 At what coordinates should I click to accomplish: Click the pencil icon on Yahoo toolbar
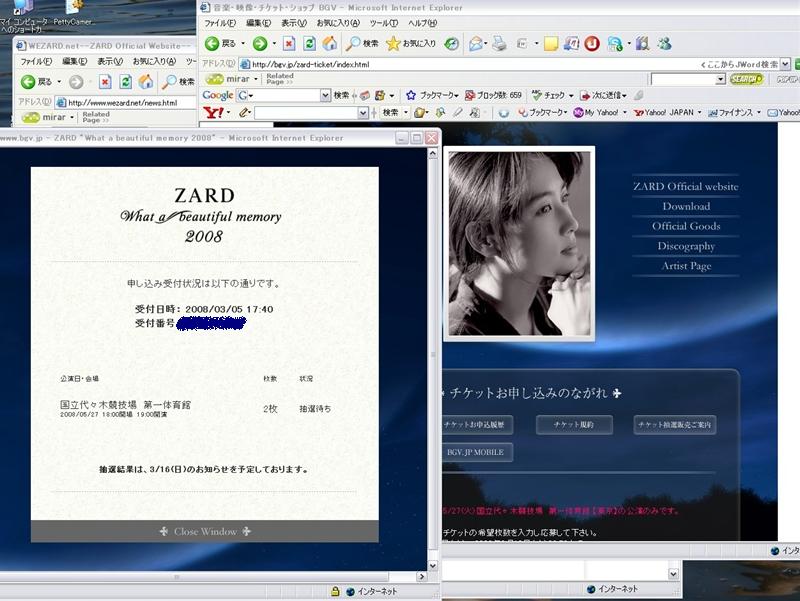coord(244,112)
